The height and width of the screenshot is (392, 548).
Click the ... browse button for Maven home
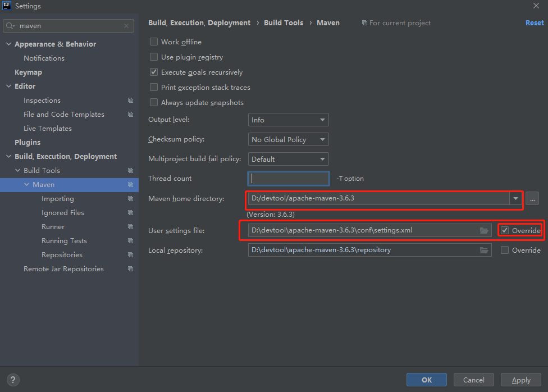pyautogui.click(x=532, y=199)
